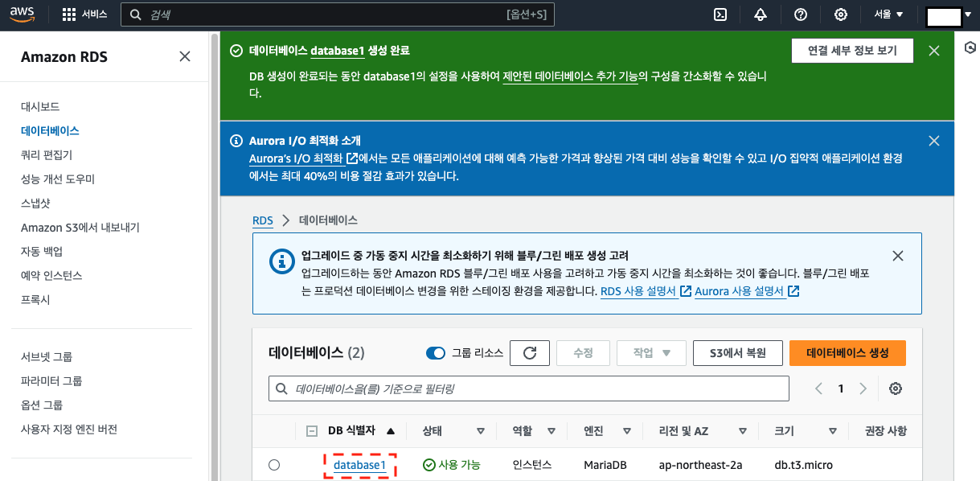Click the info panel icon at right edge
The width and height of the screenshot is (980, 481).
click(x=970, y=48)
